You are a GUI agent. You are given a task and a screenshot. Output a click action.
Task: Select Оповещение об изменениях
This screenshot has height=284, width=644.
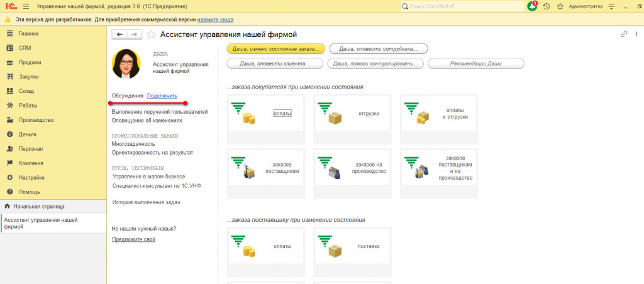point(147,121)
